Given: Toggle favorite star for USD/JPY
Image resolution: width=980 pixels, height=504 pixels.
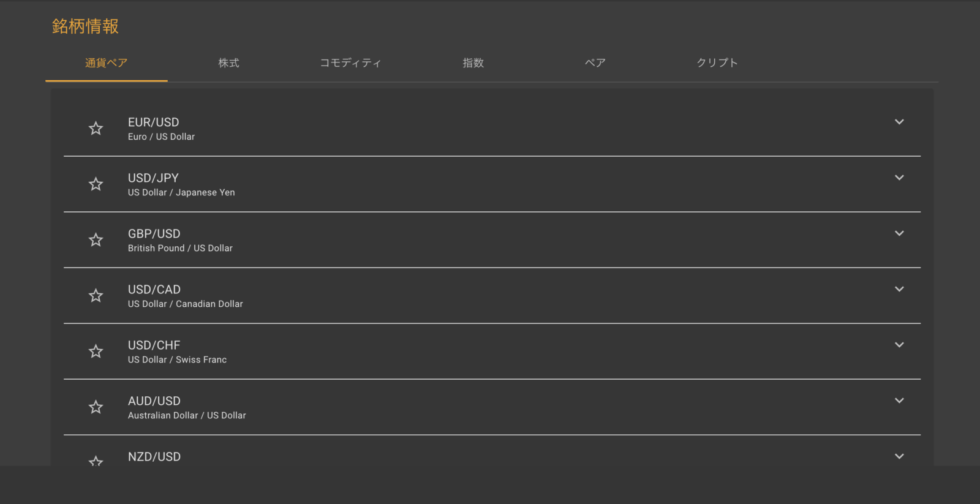Looking at the screenshot, I should click(x=96, y=184).
